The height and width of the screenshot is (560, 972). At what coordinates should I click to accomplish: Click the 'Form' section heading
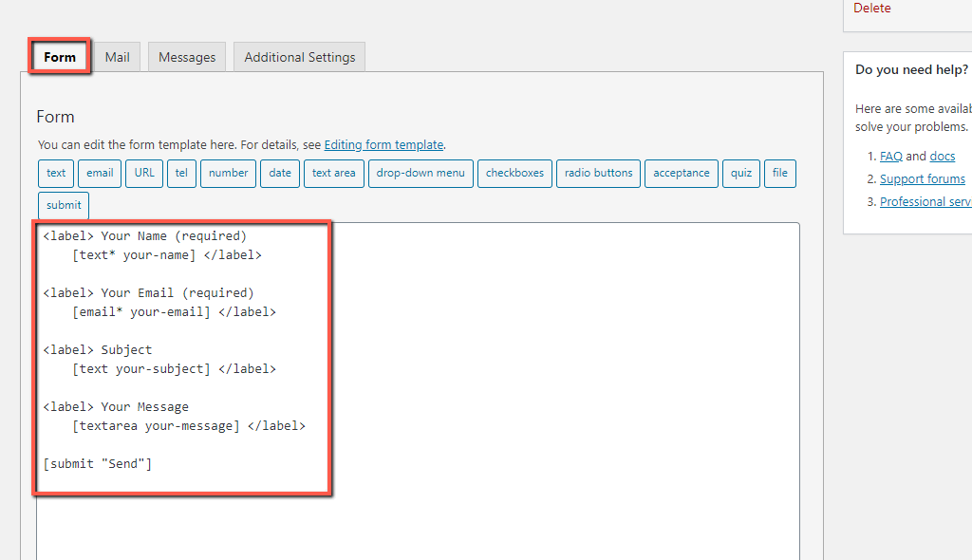55,117
